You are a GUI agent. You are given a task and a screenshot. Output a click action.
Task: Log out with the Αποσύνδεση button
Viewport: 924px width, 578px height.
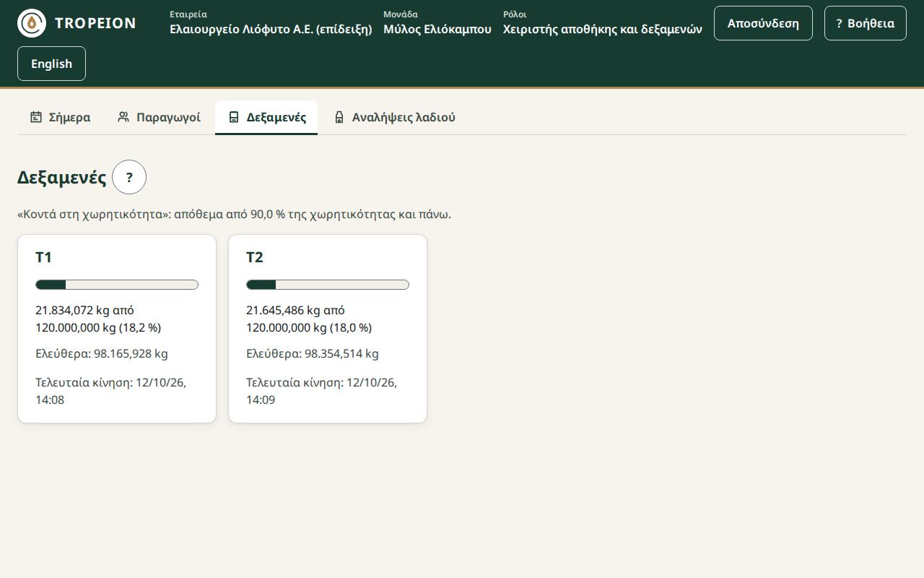pyautogui.click(x=763, y=23)
